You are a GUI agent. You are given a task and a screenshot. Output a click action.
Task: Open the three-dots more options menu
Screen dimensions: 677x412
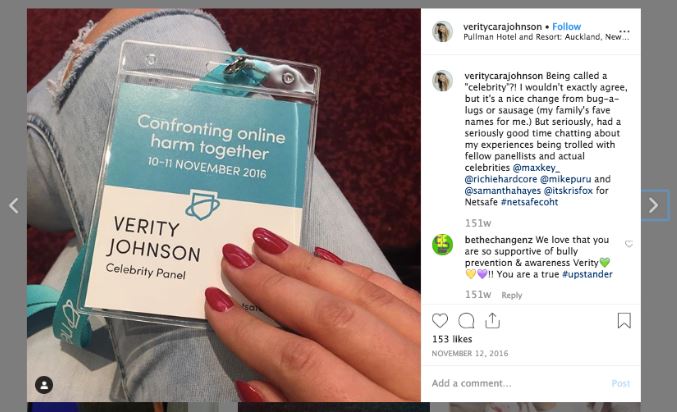[x=624, y=32]
